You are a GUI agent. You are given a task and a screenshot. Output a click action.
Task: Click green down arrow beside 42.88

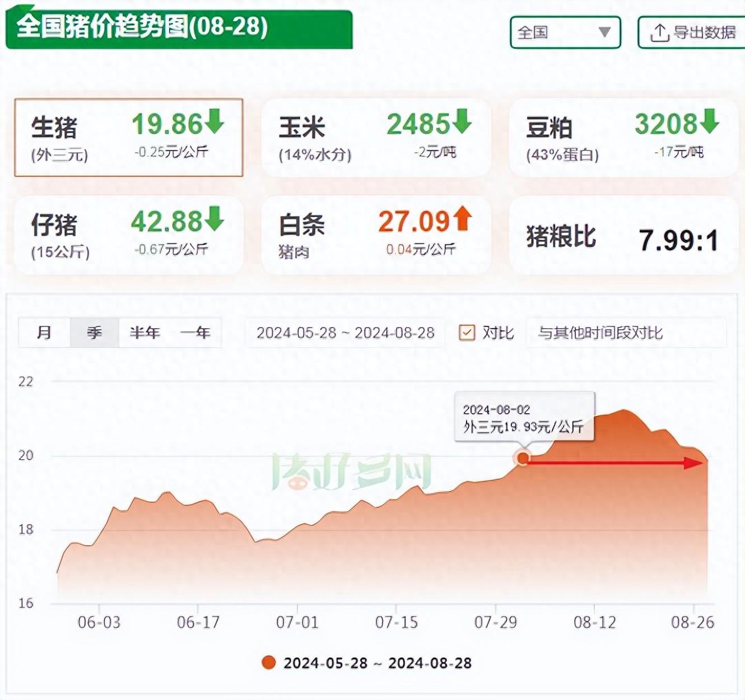[215, 219]
